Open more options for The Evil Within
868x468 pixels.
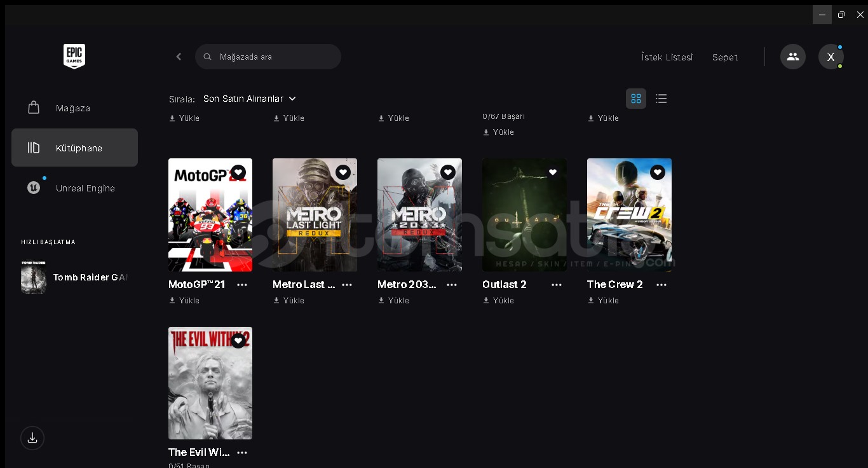242,453
